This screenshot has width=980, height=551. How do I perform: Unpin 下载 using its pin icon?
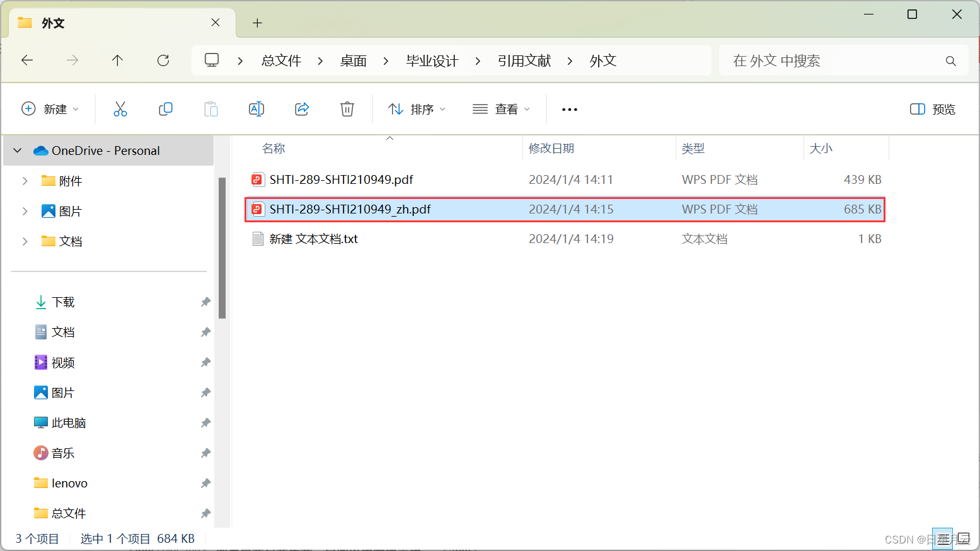[x=205, y=302]
